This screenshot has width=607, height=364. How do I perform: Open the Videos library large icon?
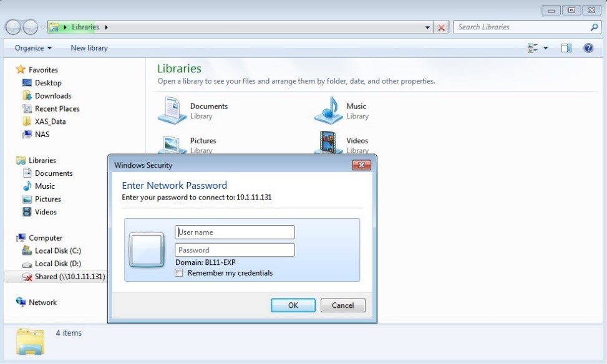pos(328,143)
